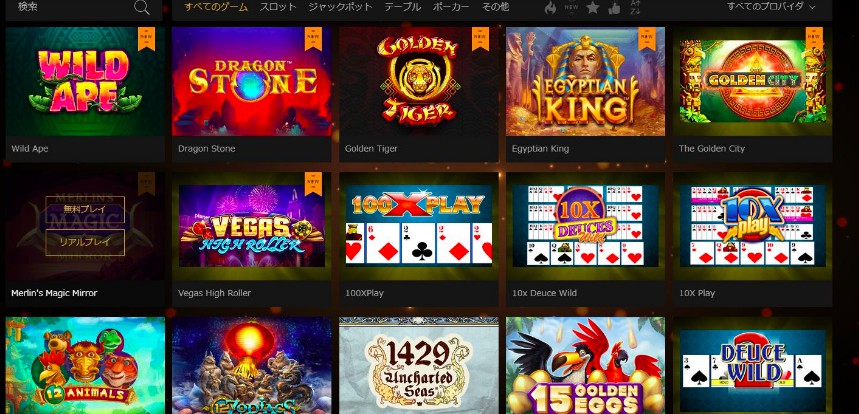Open the Wild Ape game thumbnail
Viewport: 859px width, 414px height.
(x=85, y=82)
